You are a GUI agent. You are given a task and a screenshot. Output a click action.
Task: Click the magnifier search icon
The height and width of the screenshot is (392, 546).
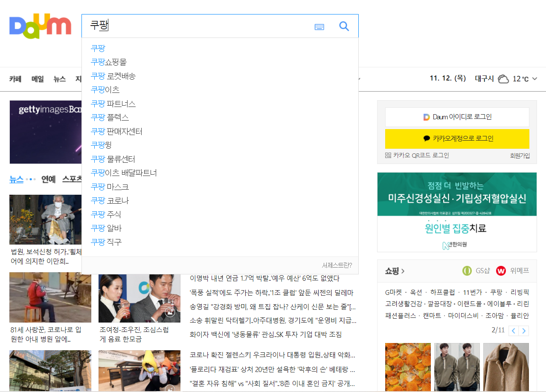tap(344, 26)
